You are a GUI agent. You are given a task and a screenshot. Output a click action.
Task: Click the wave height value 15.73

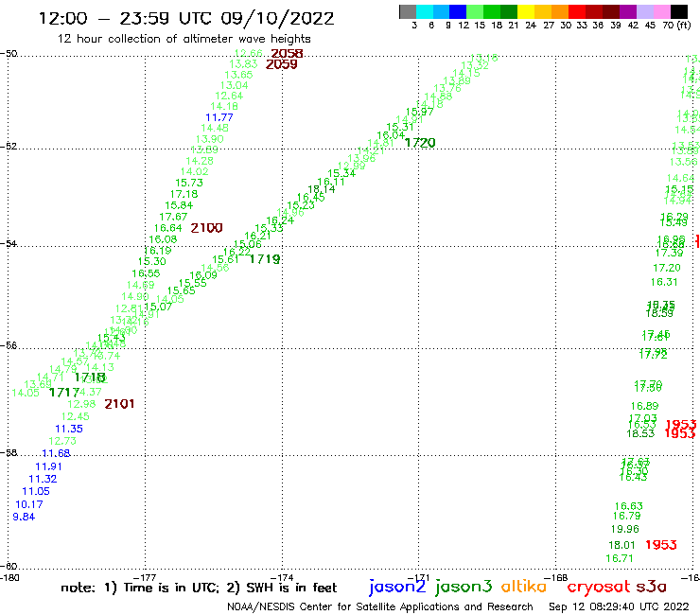[x=189, y=183]
